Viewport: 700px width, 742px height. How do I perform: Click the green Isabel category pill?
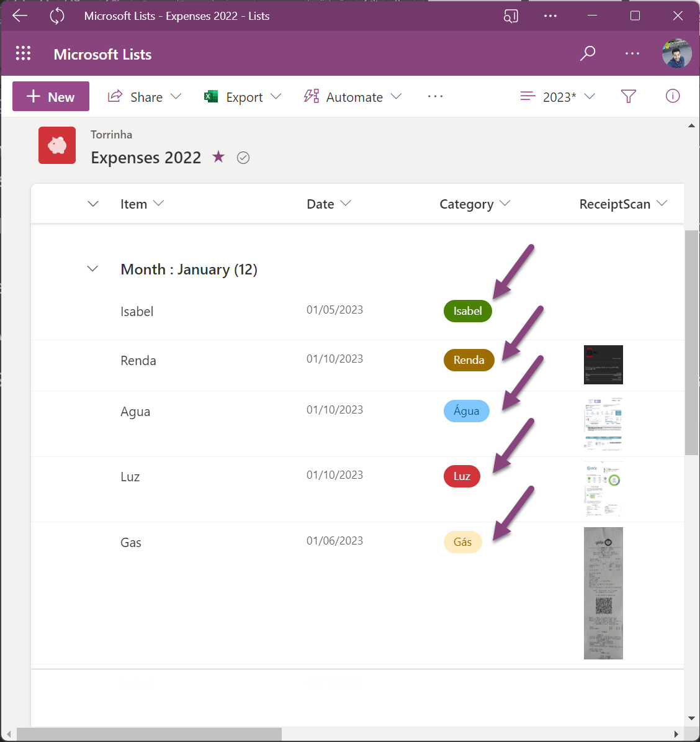[x=467, y=311]
